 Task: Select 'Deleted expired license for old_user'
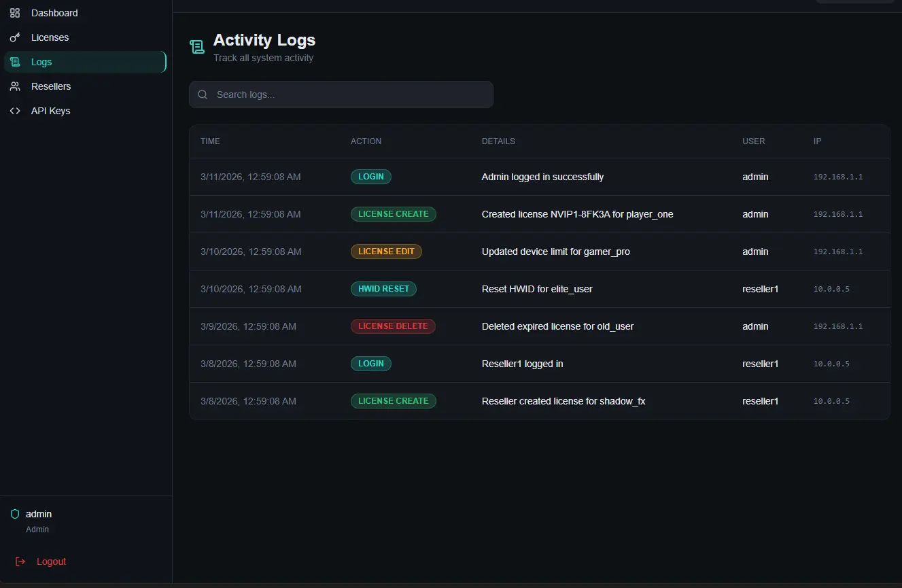[558, 326]
